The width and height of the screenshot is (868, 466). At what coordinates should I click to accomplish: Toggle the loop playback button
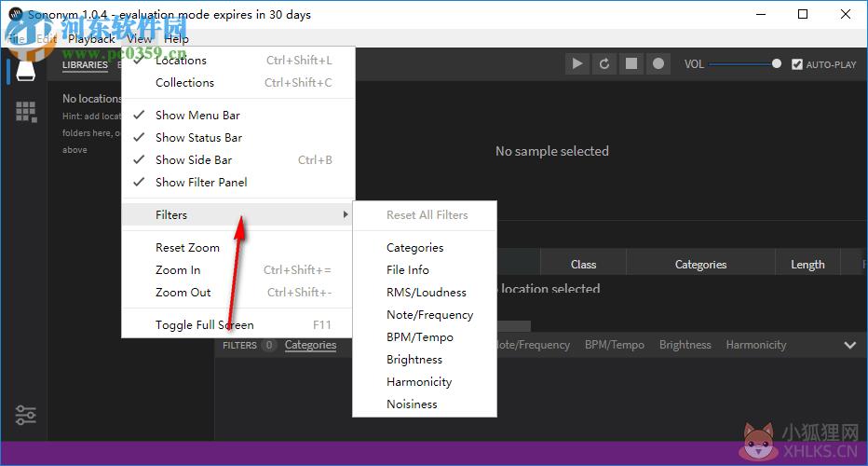604,63
